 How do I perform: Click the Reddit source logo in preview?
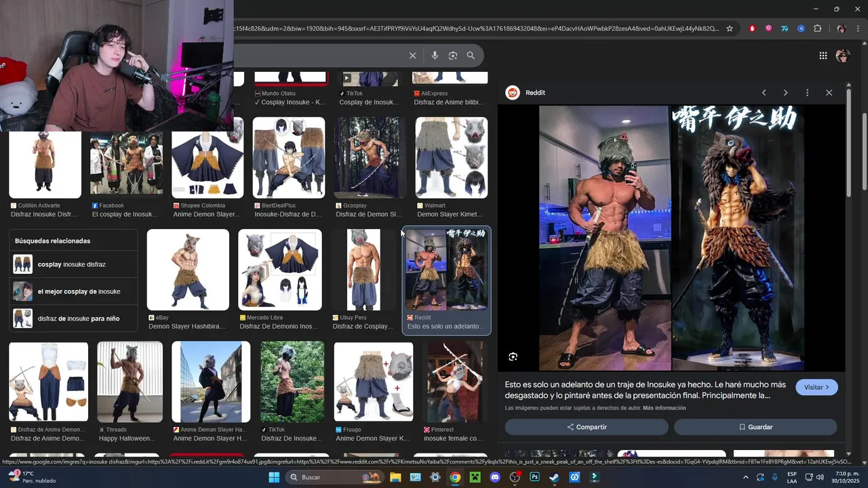tap(513, 93)
